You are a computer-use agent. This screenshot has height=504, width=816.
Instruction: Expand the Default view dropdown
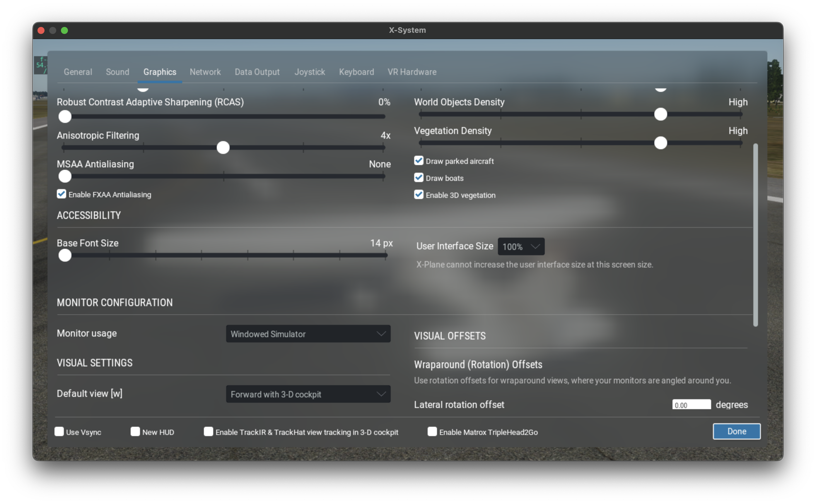click(308, 394)
